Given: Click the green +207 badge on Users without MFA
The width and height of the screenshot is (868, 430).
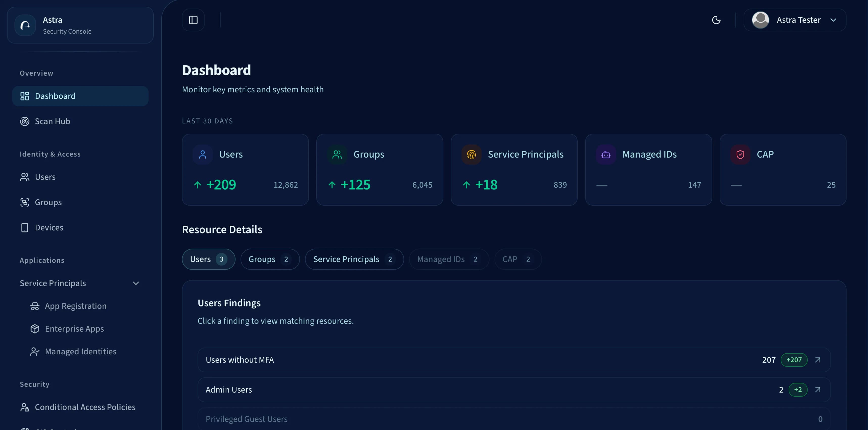Looking at the screenshot, I should click(794, 359).
